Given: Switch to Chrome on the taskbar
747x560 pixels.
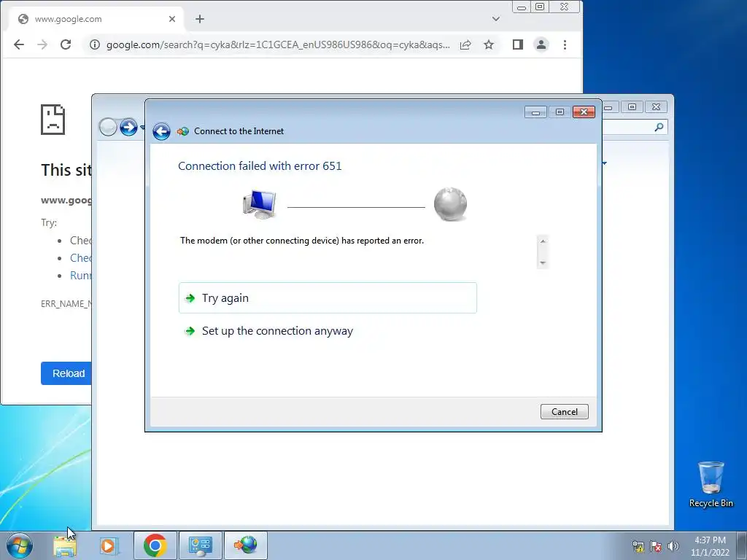Looking at the screenshot, I should [155, 545].
